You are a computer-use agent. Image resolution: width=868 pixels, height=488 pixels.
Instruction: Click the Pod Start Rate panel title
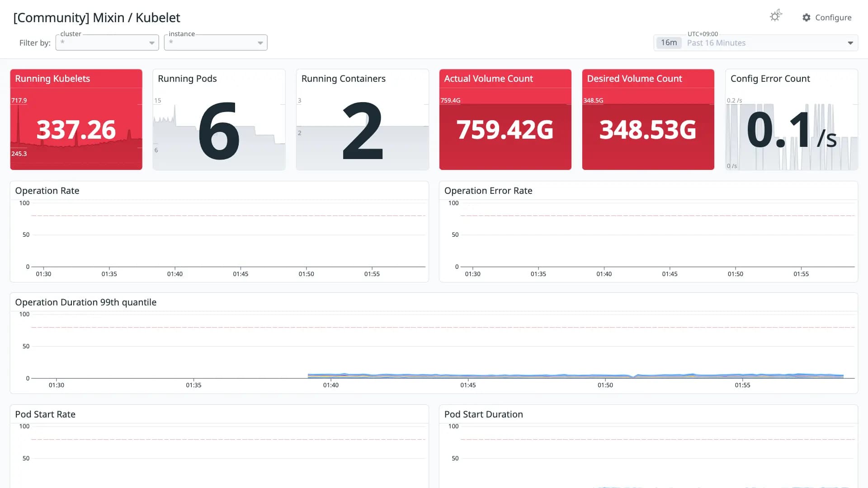[45, 414]
